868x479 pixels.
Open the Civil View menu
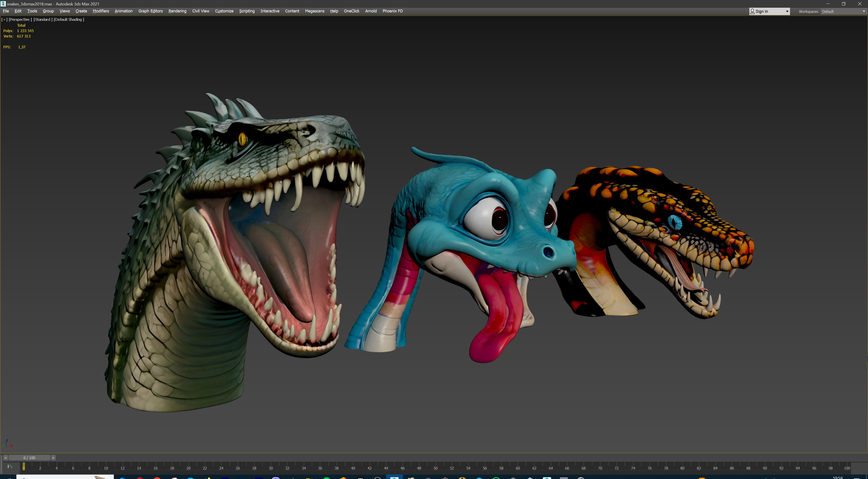200,11
